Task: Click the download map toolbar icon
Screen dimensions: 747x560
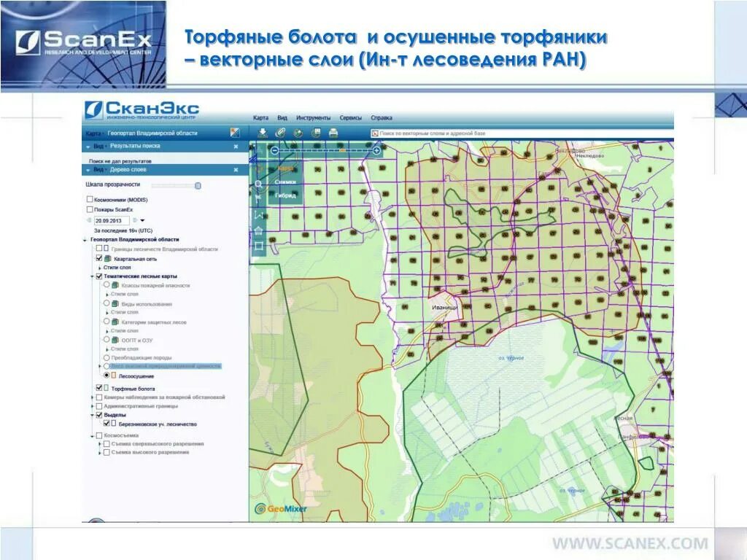Action: (263, 133)
